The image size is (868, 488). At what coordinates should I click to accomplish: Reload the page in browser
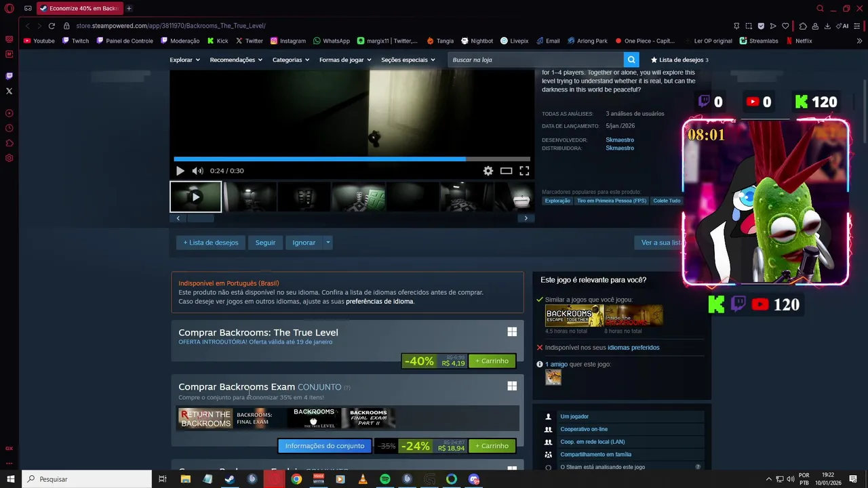[52, 26]
